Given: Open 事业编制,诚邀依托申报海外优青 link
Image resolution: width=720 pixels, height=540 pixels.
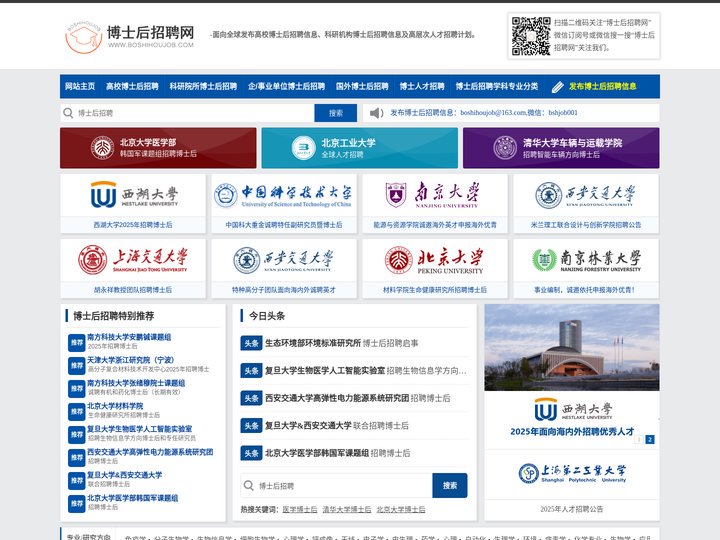Looking at the screenshot, I should click(586, 290).
